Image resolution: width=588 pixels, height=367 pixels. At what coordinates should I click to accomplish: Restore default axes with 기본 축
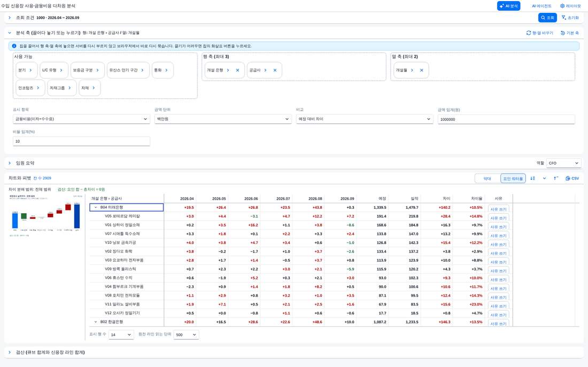coord(570,33)
